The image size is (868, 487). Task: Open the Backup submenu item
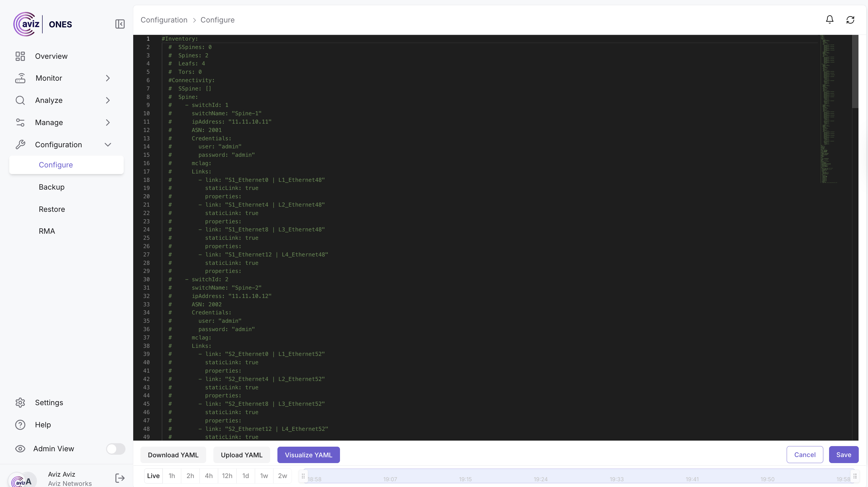[x=52, y=187]
